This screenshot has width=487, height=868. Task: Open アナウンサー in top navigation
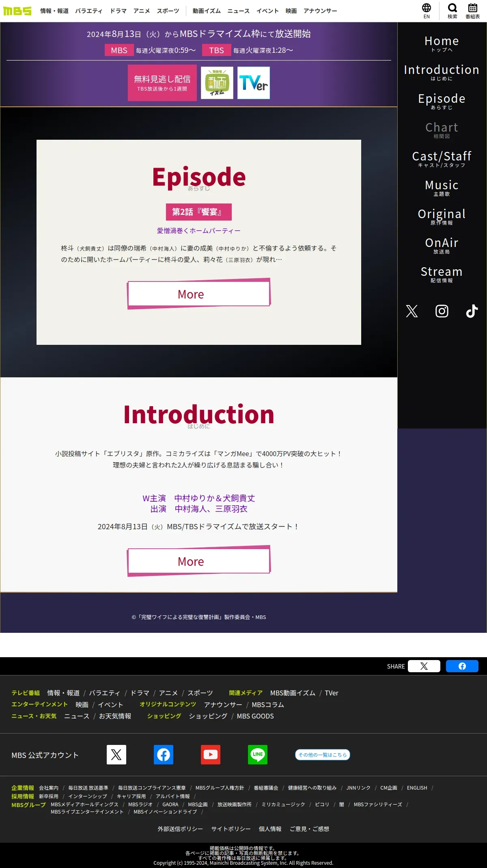click(320, 11)
